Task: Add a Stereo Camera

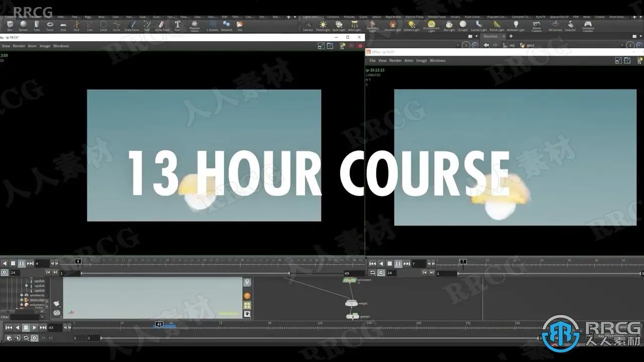Action: pos(537,26)
